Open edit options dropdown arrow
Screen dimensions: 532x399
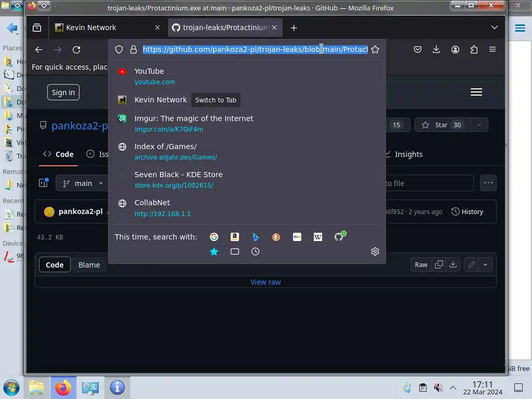[485, 264]
